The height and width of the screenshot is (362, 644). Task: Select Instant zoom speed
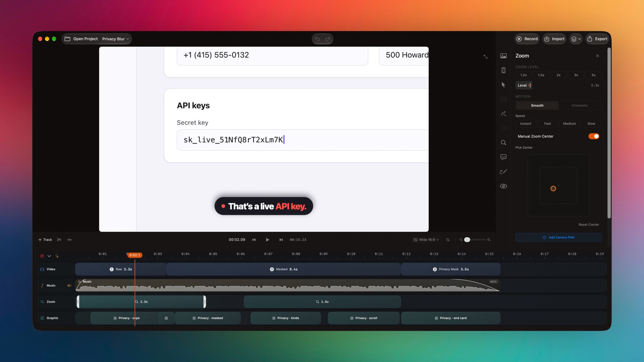[525, 124]
